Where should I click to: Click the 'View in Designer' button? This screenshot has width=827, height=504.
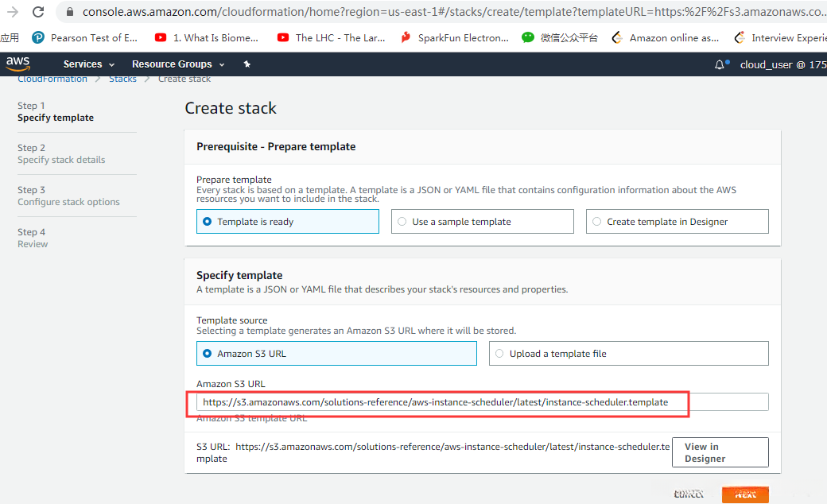tap(720, 452)
